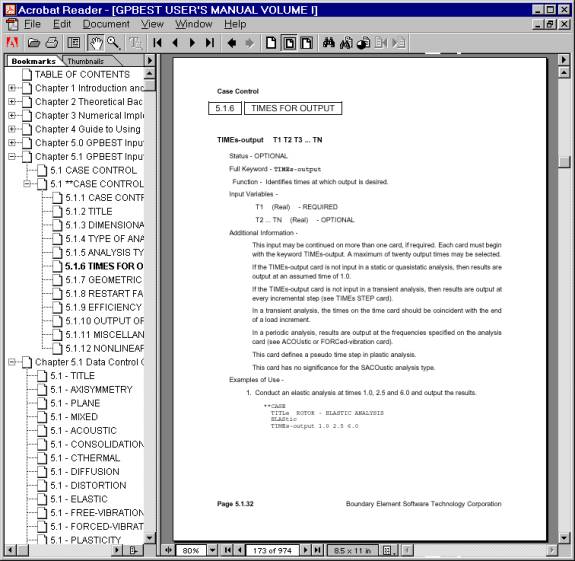This screenshot has width=575, height=561.
Task: Switch to the Thumbnails tab
Action: coord(87,61)
